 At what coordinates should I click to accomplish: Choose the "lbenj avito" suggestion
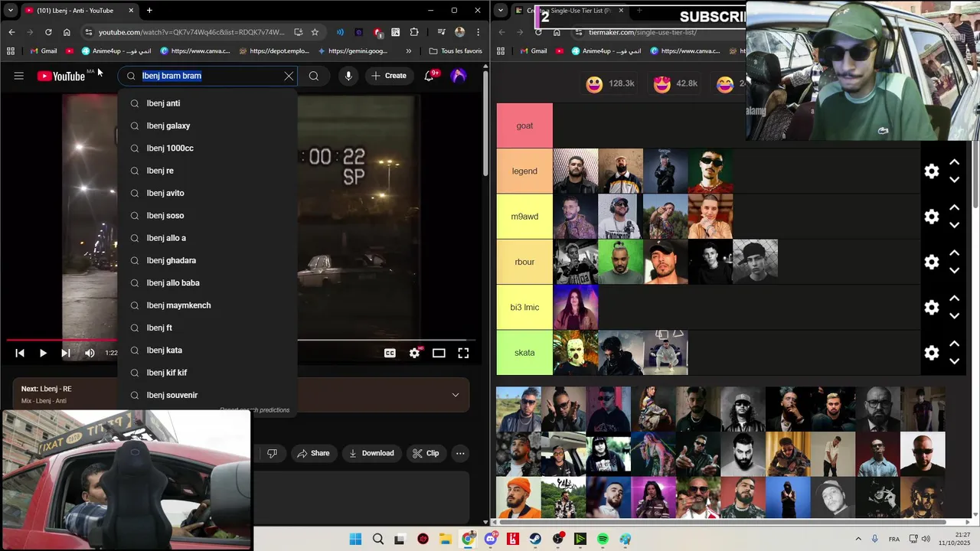(207, 193)
